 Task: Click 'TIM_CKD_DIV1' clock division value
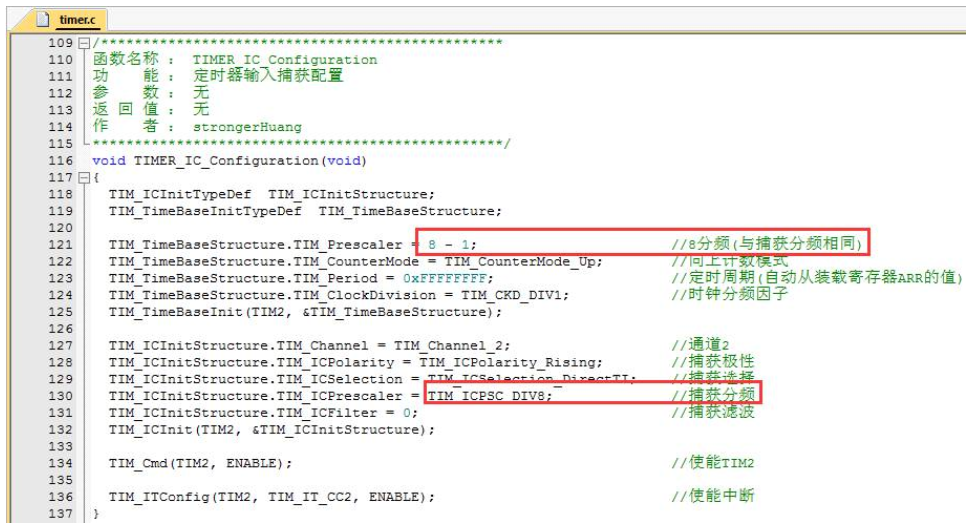tap(511, 295)
